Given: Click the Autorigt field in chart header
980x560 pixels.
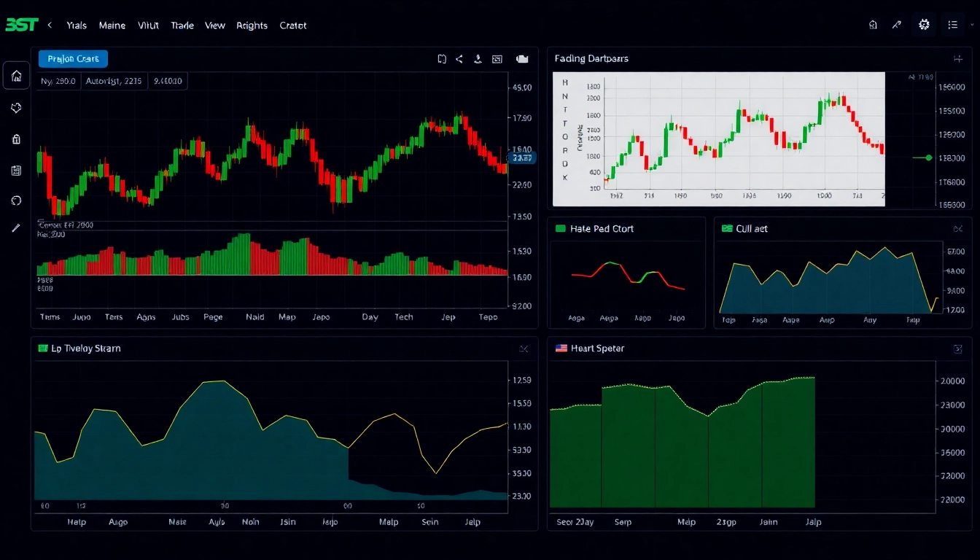Looking at the screenshot, I should pyautogui.click(x=113, y=82).
